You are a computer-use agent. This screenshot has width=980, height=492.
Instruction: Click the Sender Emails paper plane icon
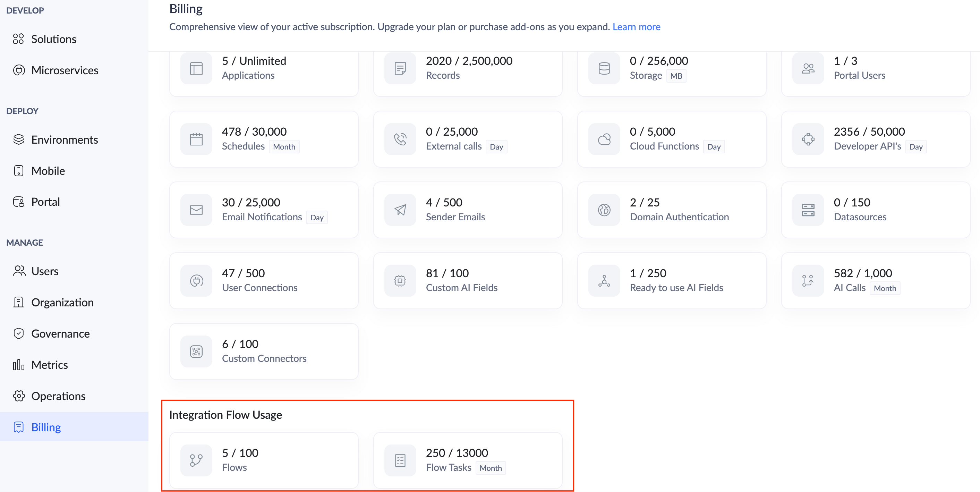tap(400, 210)
